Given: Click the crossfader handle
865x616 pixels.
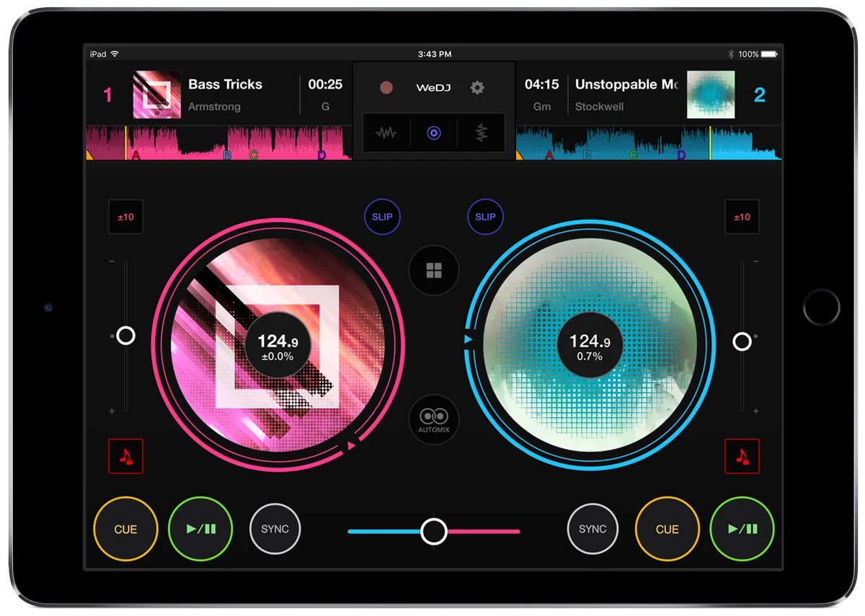Looking at the screenshot, I should tap(433, 532).
